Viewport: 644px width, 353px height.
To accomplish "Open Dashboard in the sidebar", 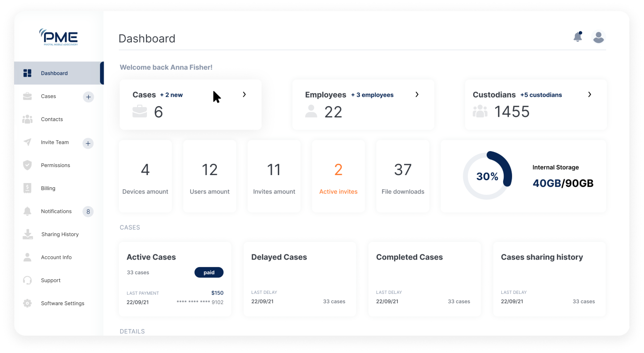I will click(x=58, y=73).
